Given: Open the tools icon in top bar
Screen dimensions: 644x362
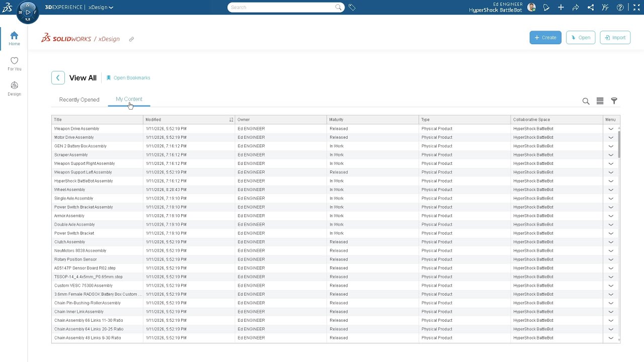Looking at the screenshot, I should (x=605, y=8).
